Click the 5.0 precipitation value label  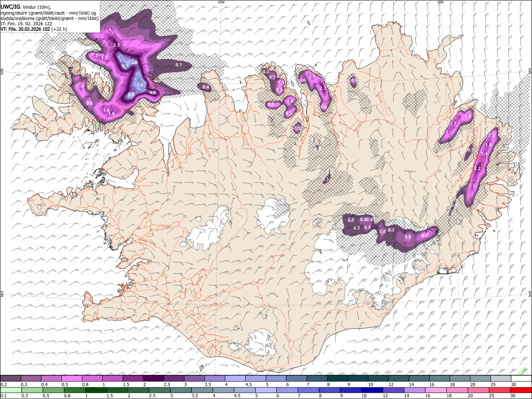point(131,95)
